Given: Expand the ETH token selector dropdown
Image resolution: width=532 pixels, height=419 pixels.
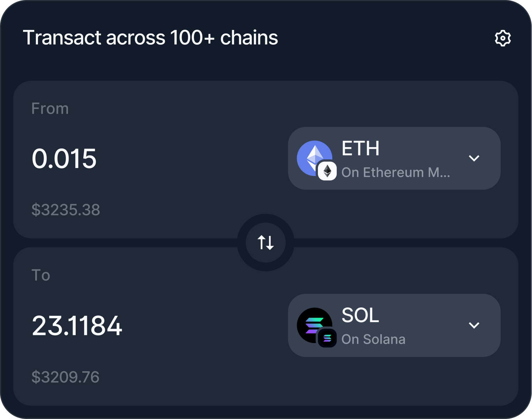Looking at the screenshot, I should click(474, 158).
